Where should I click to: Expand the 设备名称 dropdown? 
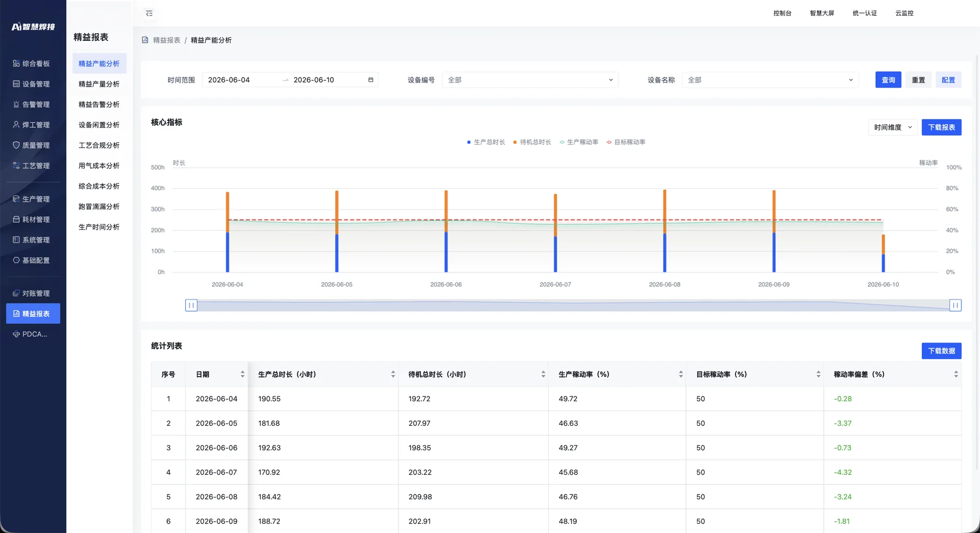pos(770,80)
